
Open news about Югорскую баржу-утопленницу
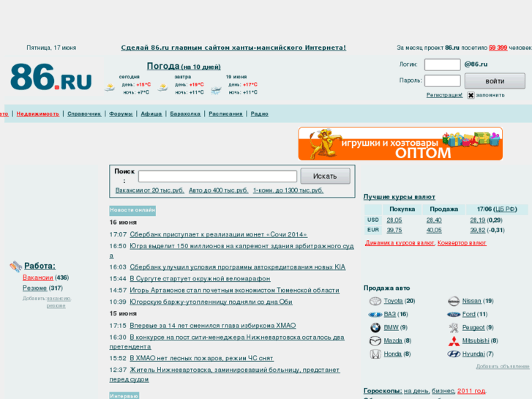(211, 302)
